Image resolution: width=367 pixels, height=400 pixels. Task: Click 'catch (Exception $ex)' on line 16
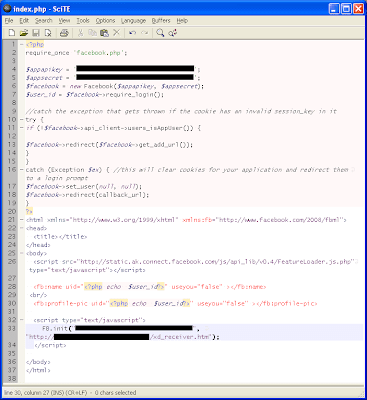click(64, 170)
